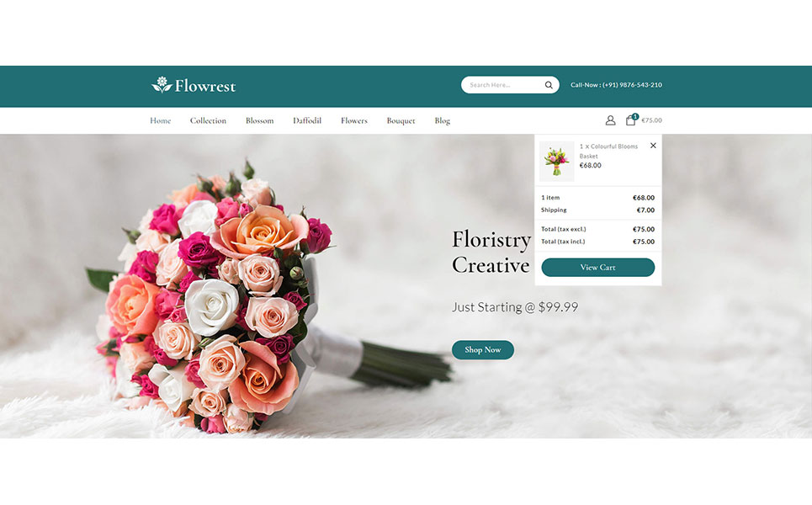Focus the Search Here input field
Viewport: 812px width, 505px height.
502,85
